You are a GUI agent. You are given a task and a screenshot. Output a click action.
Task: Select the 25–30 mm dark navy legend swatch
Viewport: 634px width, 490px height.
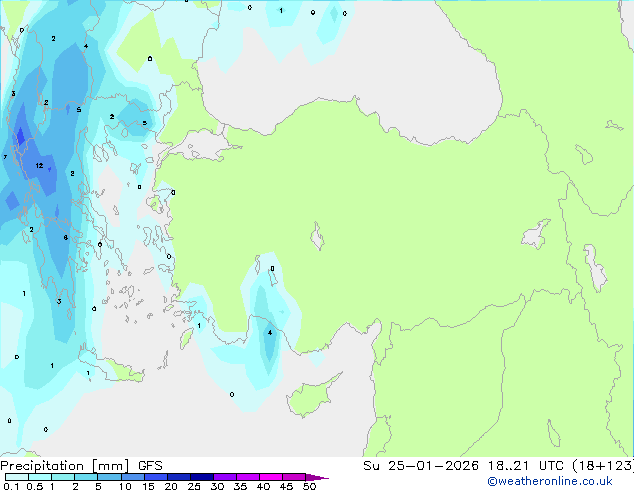202,477
